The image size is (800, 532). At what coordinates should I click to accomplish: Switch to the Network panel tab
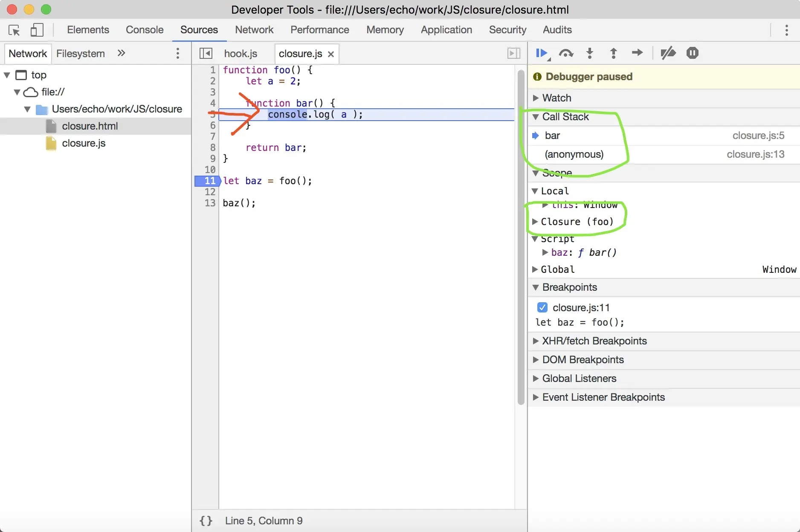[254, 30]
